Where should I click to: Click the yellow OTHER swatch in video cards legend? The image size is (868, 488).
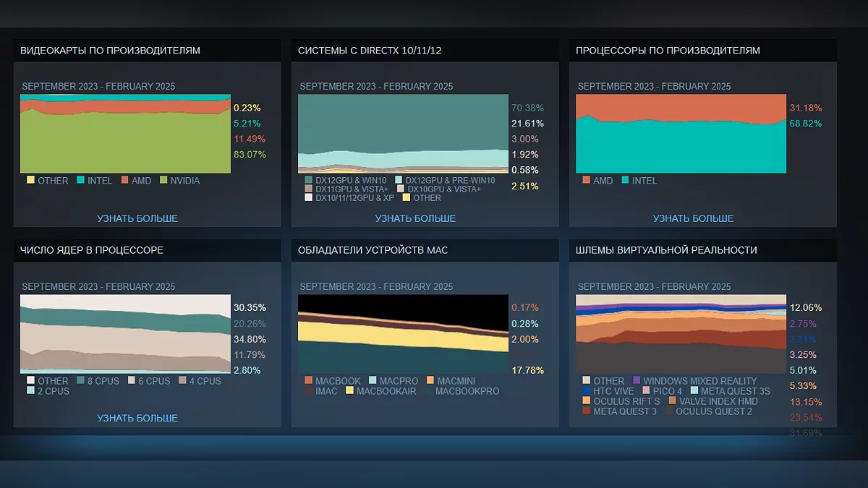click(30, 180)
